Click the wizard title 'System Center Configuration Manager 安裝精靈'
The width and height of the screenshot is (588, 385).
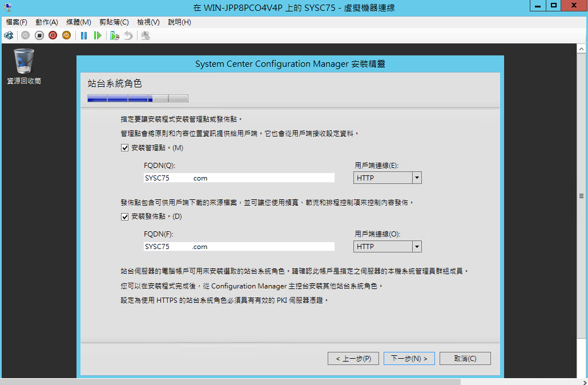coord(290,64)
